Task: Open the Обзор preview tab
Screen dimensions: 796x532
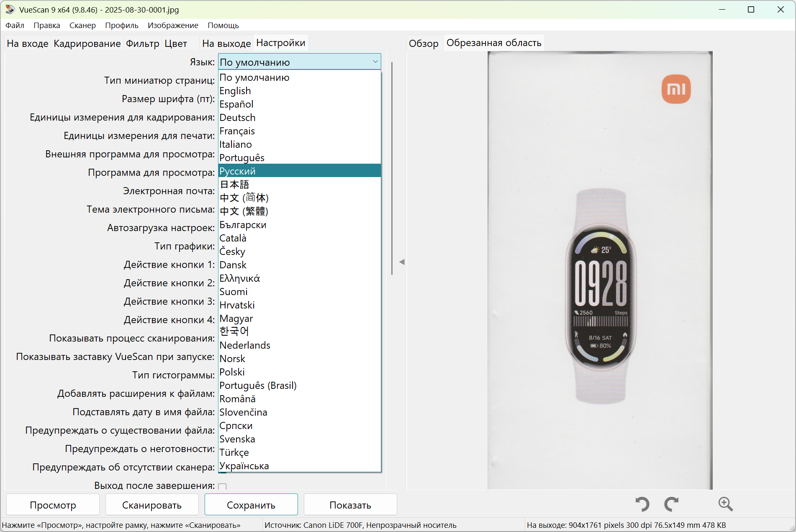Action: click(x=424, y=43)
